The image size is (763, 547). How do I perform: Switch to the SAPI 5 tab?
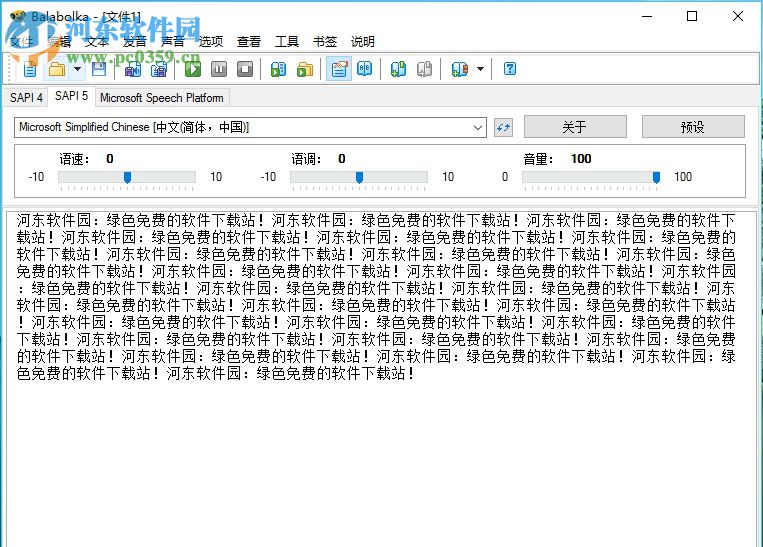click(x=72, y=96)
